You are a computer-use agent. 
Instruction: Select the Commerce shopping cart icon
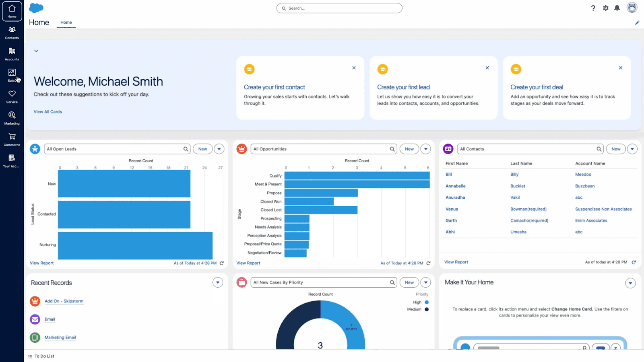pyautogui.click(x=12, y=139)
